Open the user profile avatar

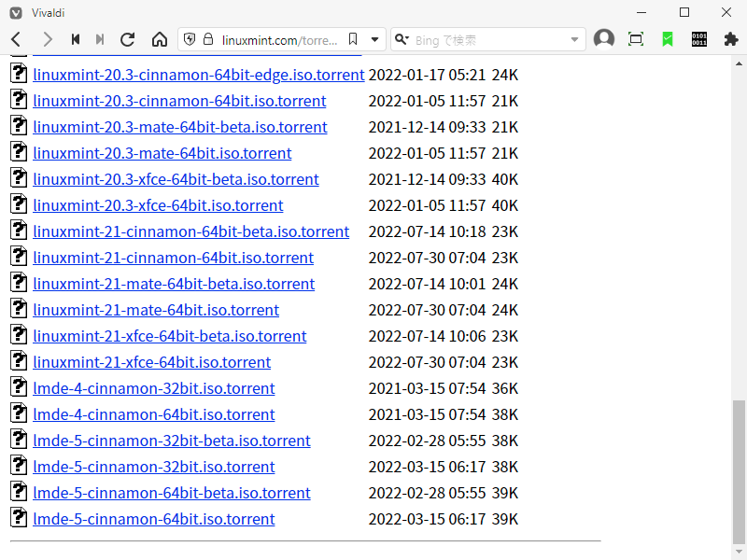point(604,39)
